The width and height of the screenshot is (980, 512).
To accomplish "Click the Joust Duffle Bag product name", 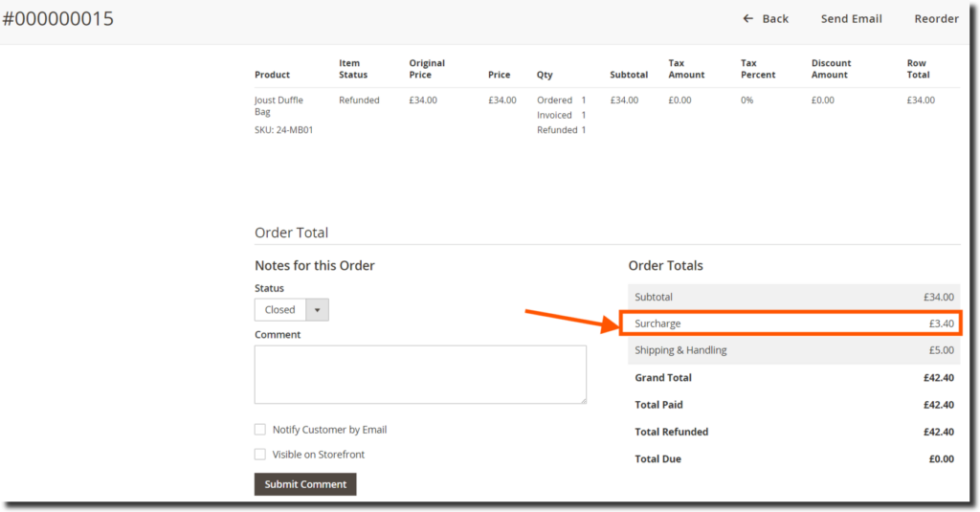I will pos(278,106).
